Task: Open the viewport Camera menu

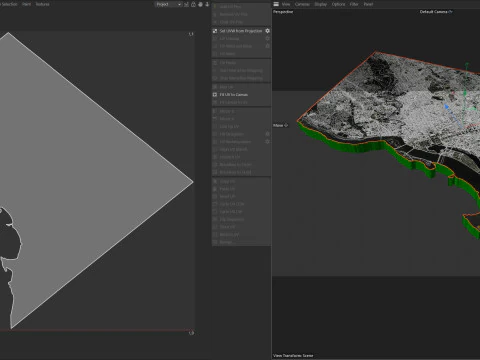Action: (302, 4)
